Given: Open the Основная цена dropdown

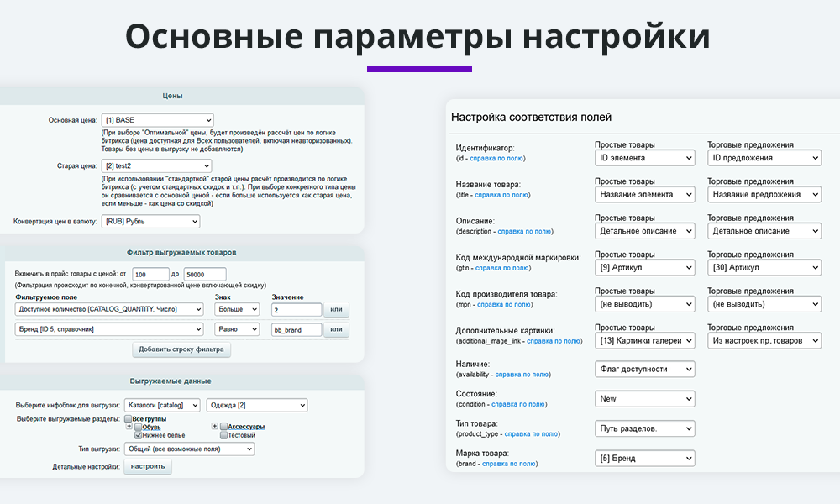Looking at the screenshot, I should 157,120.
